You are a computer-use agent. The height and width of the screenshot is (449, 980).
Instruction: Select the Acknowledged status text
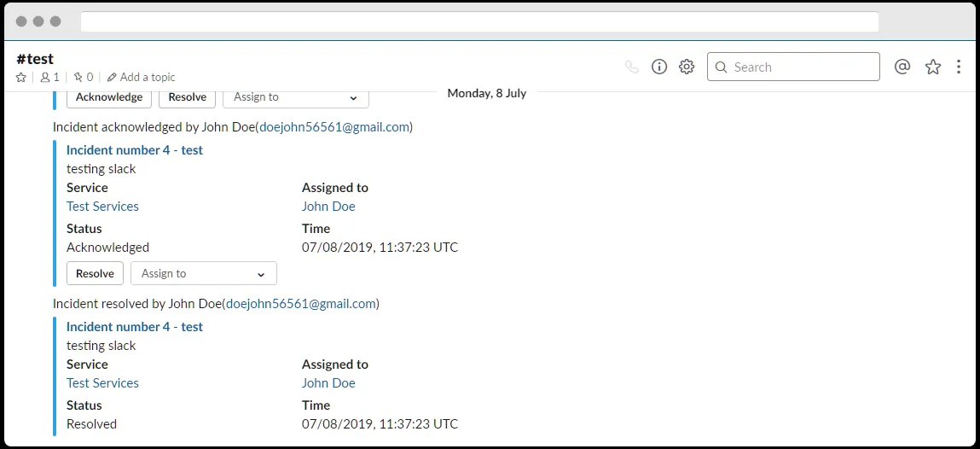(x=108, y=248)
